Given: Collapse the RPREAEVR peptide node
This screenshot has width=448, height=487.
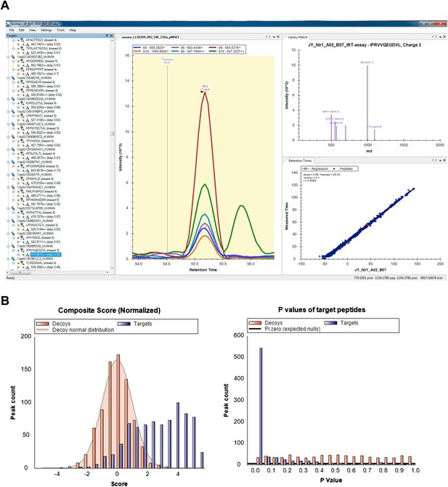Looking at the screenshot, I should pyautogui.click(x=13, y=82).
